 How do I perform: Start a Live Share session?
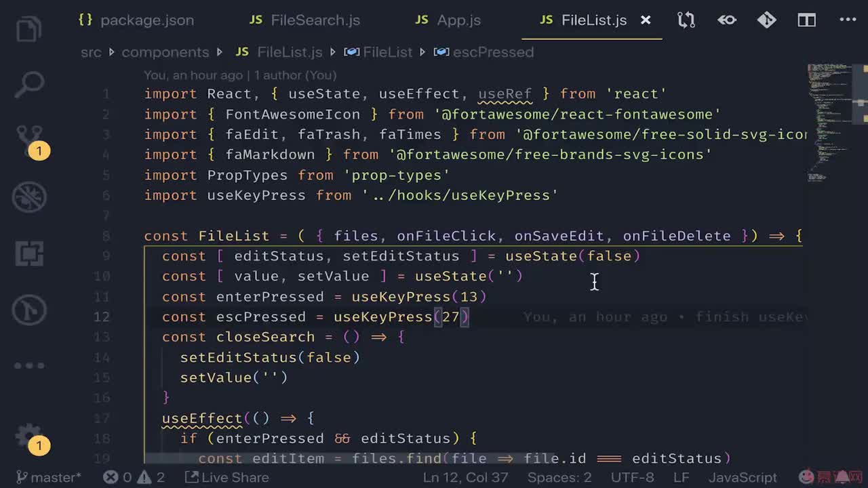pyautogui.click(x=226, y=477)
